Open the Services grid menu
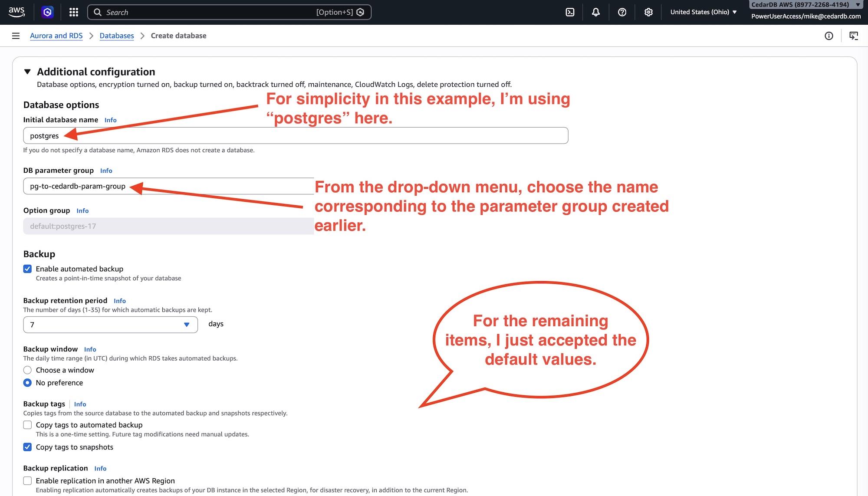The height and width of the screenshot is (496, 868). pyautogui.click(x=73, y=12)
